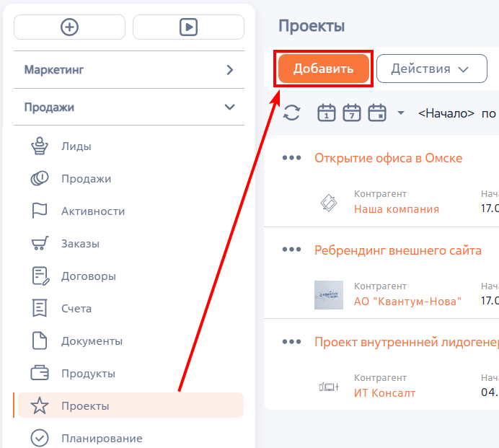Click the Лиды funnel icon

(40, 146)
